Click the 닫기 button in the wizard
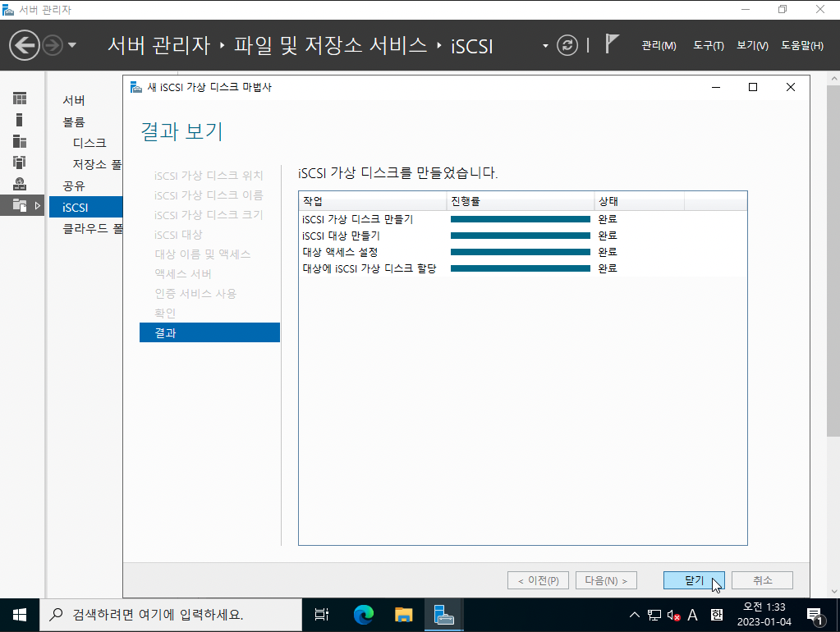The image size is (840, 632). coord(694,580)
